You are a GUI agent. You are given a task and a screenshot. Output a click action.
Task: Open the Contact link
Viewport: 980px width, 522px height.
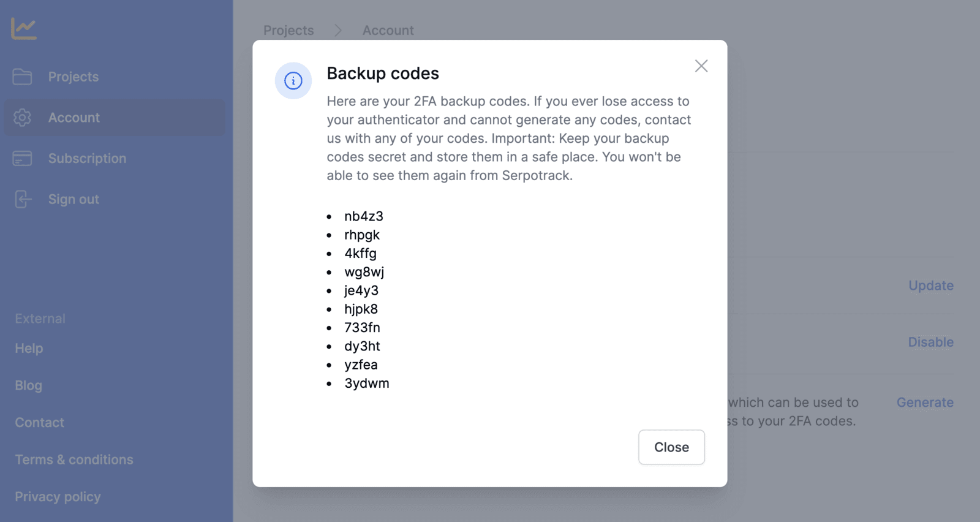point(39,422)
